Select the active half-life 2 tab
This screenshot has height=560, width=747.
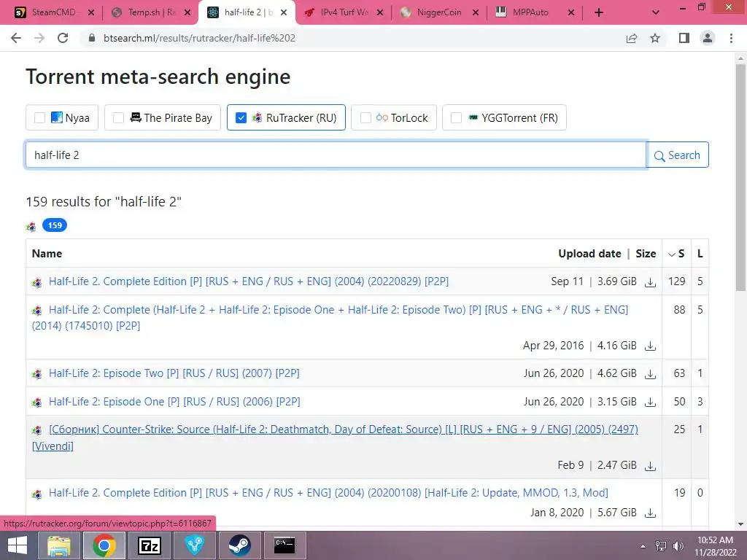[x=247, y=12]
